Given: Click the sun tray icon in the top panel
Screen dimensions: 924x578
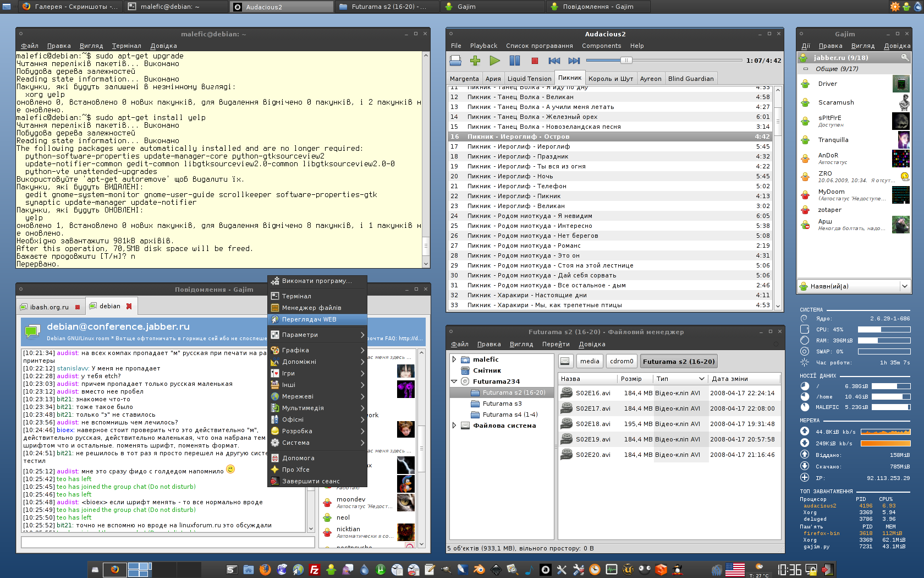Looking at the screenshot, I should coord(894,7).
